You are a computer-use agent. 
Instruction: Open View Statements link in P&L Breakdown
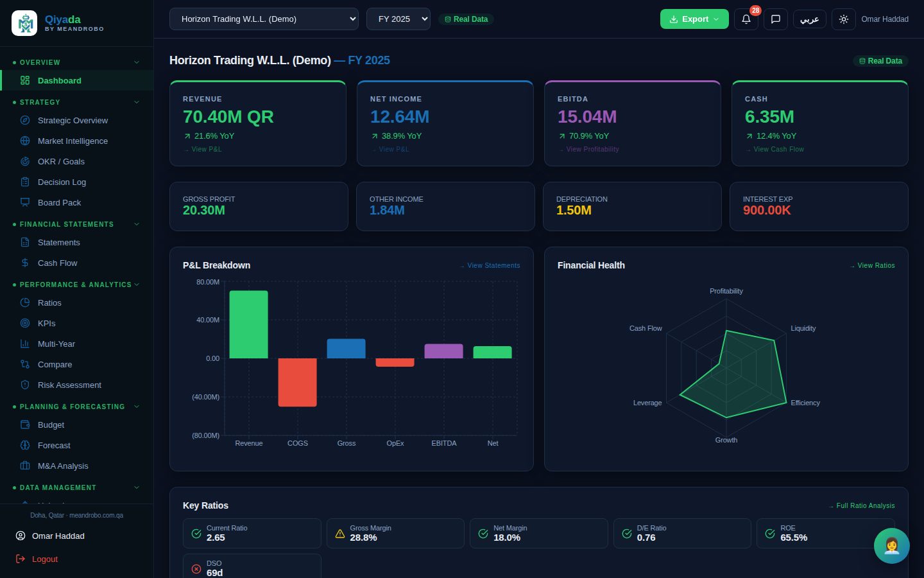pyautogui.click(x=490, y=265)
